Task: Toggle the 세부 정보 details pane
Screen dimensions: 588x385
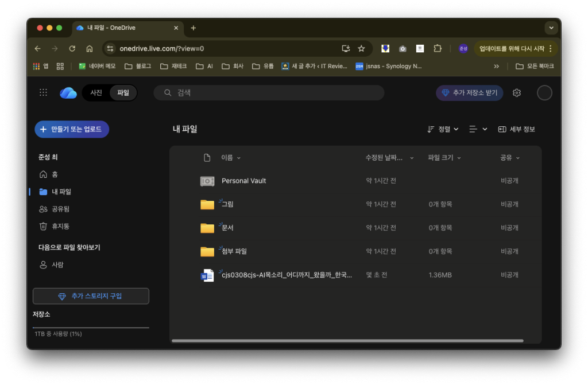Action: pos(516,129)
